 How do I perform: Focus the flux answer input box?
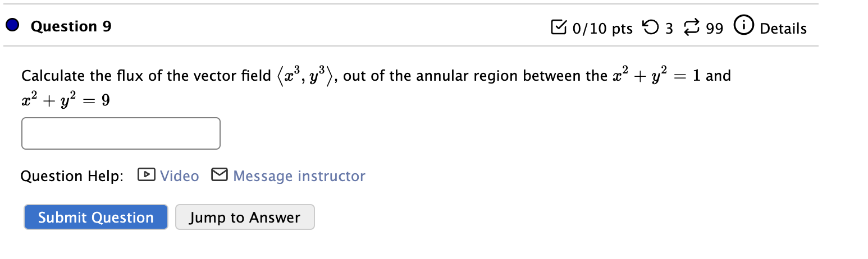[x=121, y=133]
